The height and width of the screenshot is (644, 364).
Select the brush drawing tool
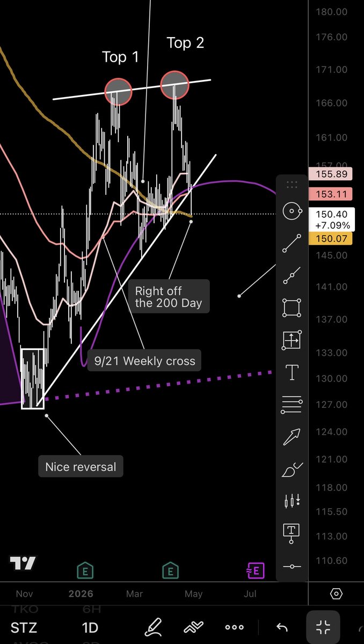(x=292, y=470)
